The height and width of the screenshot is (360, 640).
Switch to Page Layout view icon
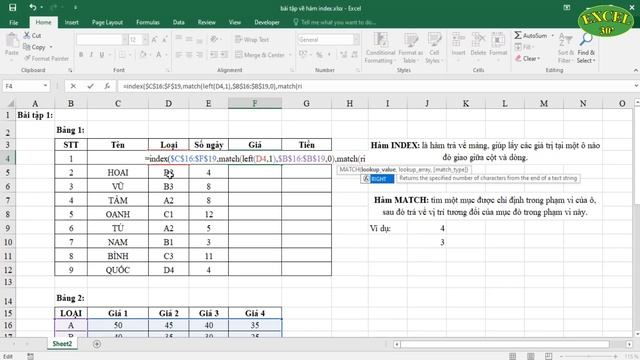pos(530,356)
